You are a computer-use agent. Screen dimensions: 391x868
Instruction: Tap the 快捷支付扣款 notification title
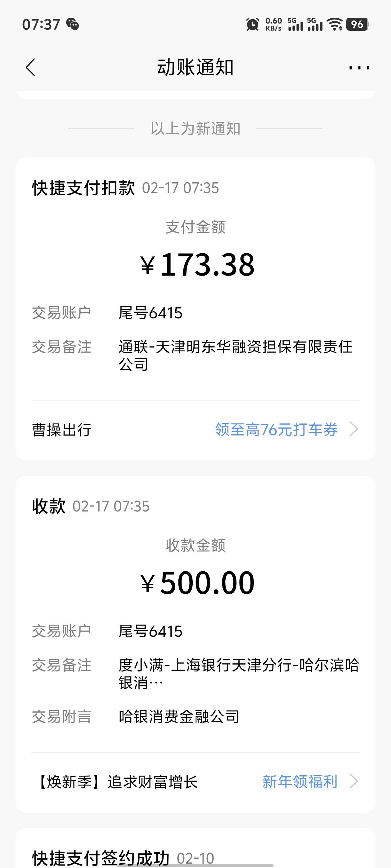click(83, 188)
